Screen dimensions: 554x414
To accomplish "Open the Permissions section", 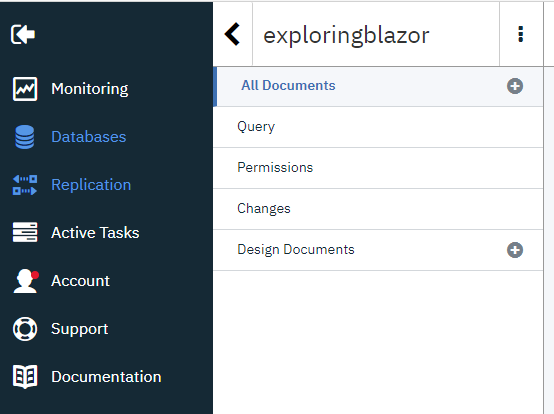I will pyautogui.click(x=378, y=168).
